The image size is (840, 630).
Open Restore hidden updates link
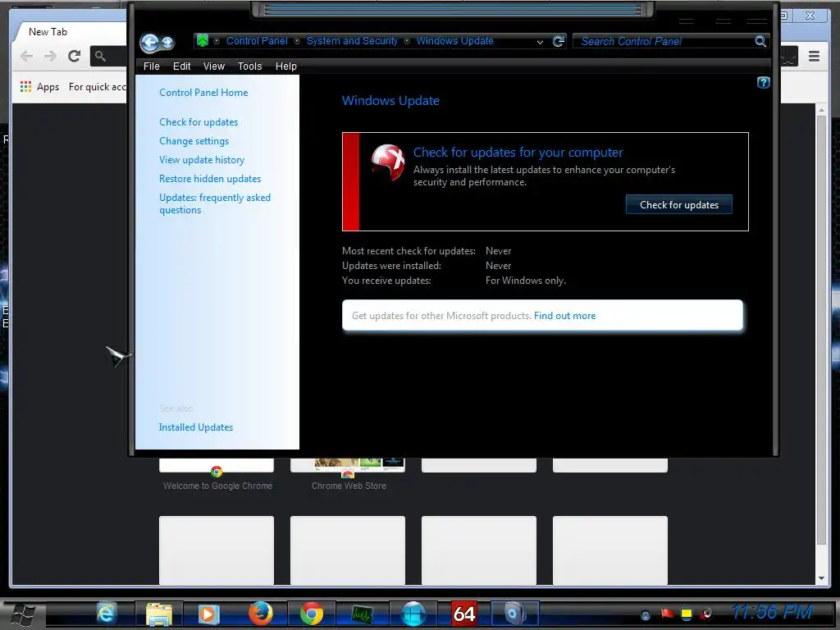(210, 178)
